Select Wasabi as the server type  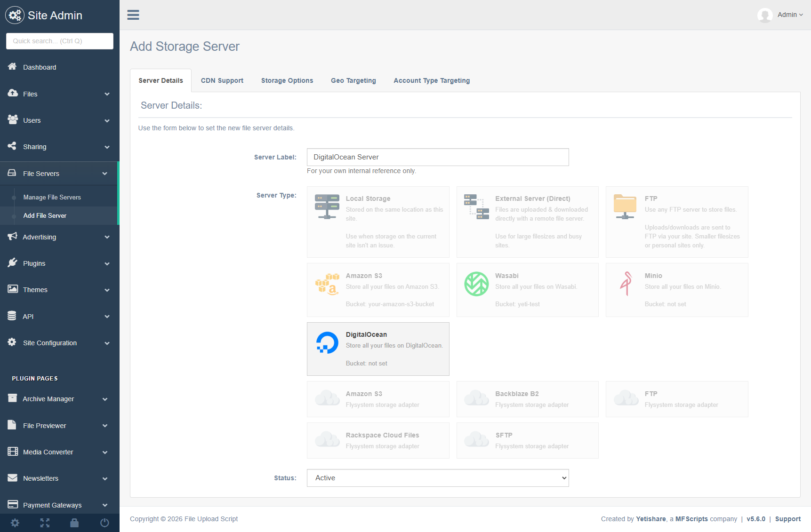tap(527, 290)
